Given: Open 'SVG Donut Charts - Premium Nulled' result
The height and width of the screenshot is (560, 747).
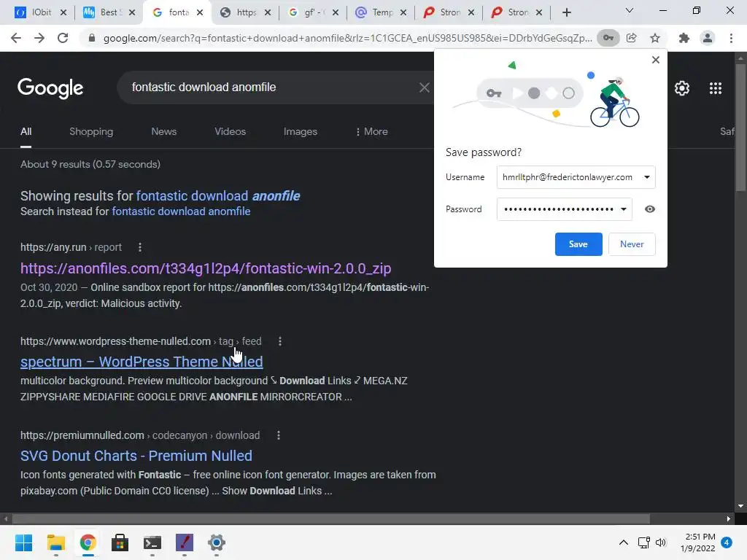Looking at the screenshot, I should tap(136, 456).
